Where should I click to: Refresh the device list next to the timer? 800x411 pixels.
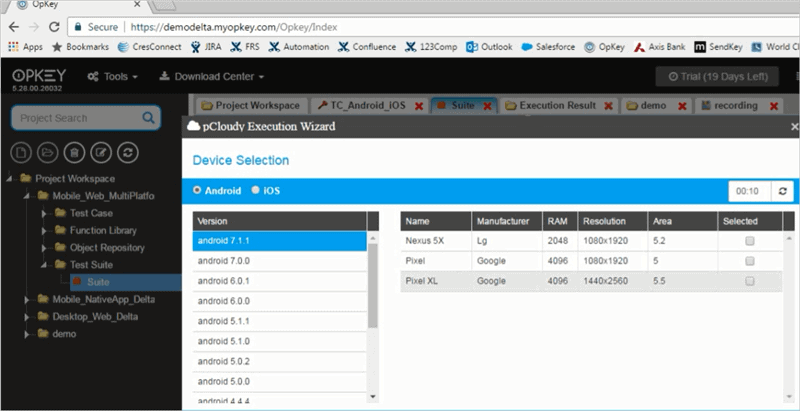783,191
